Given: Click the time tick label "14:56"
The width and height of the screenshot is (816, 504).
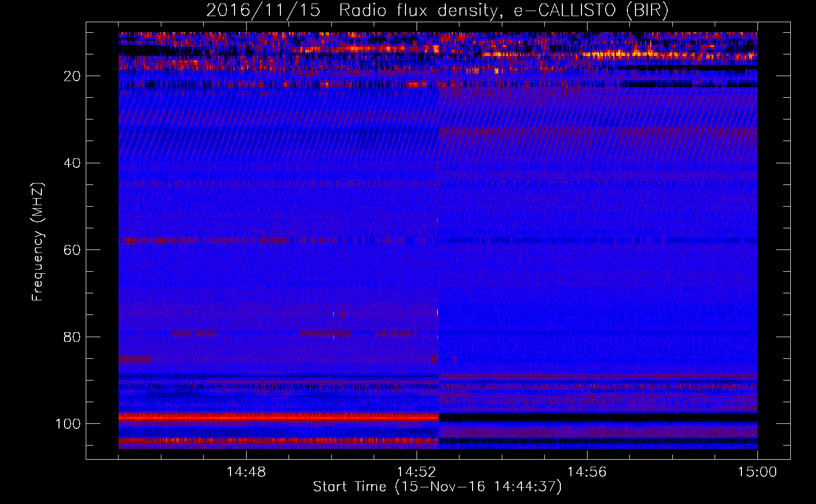Looking at the screenshot, I should (587, 472).
